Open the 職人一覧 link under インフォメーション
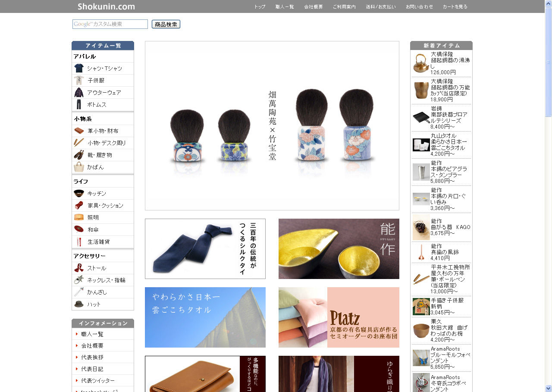Screen dimensions: 552x392 92,334
